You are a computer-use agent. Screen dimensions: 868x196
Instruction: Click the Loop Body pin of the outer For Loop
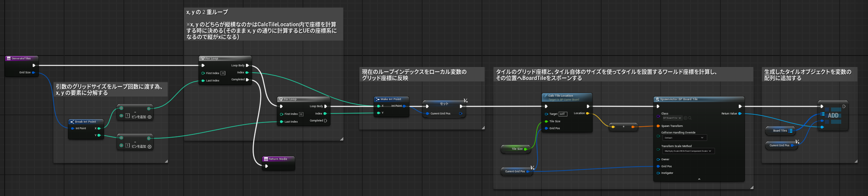247,66
